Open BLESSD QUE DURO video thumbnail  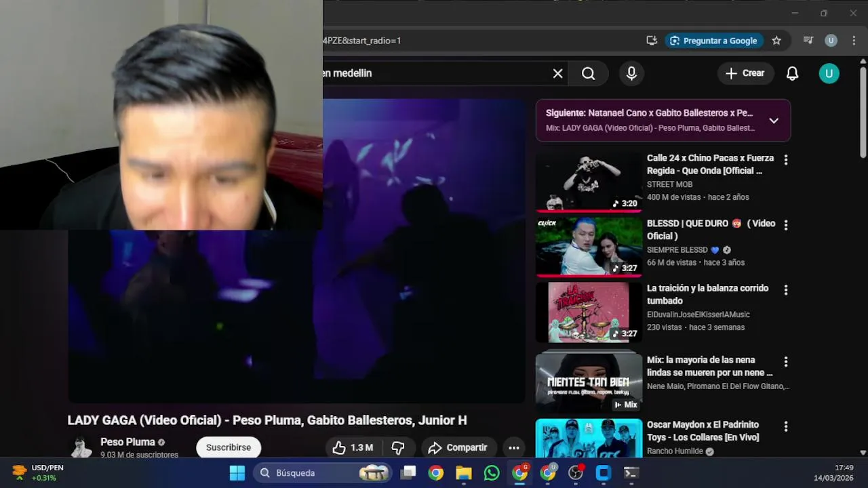coord(589,247)
